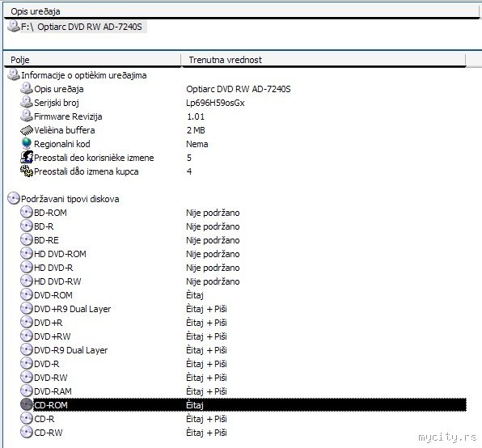The width and height of the screenshot is (482, 448).
Task: Click the HD DVD-R disc icon
Action: pyautogui.click(x=27, y=267)
